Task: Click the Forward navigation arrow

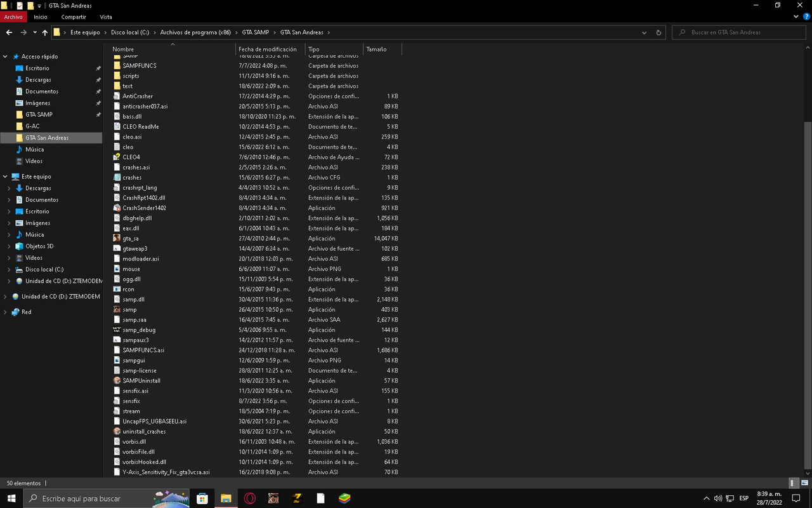Action: 23,32
